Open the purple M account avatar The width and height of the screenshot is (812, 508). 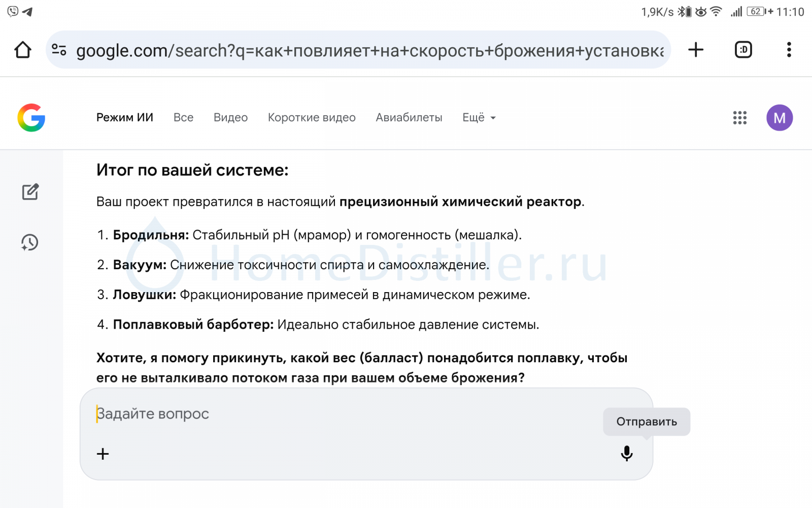click(x=779, y=118)
